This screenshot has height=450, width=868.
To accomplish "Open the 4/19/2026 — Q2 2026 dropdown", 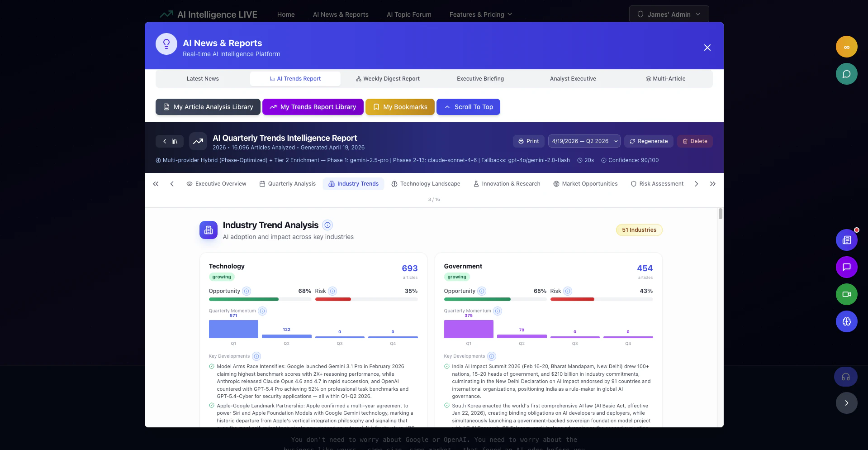I will (584, 141).
